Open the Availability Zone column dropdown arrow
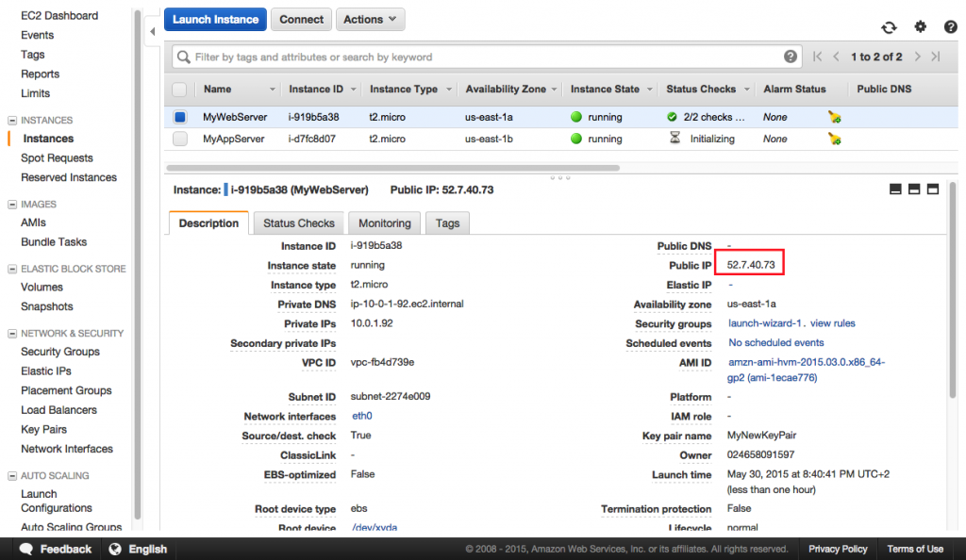The image size is (966, 560). pyautogui.click(x=554, y=90)
